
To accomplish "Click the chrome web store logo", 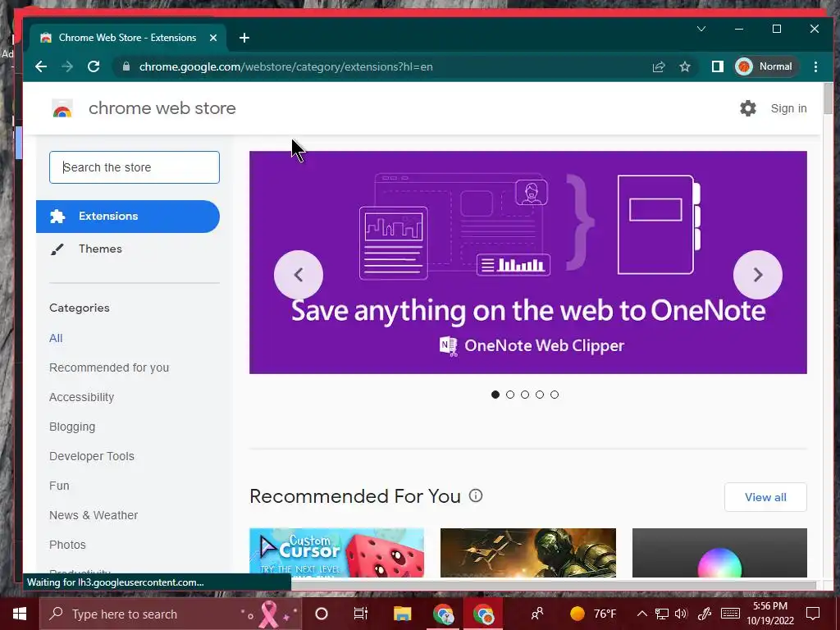I will click(144, 108).
